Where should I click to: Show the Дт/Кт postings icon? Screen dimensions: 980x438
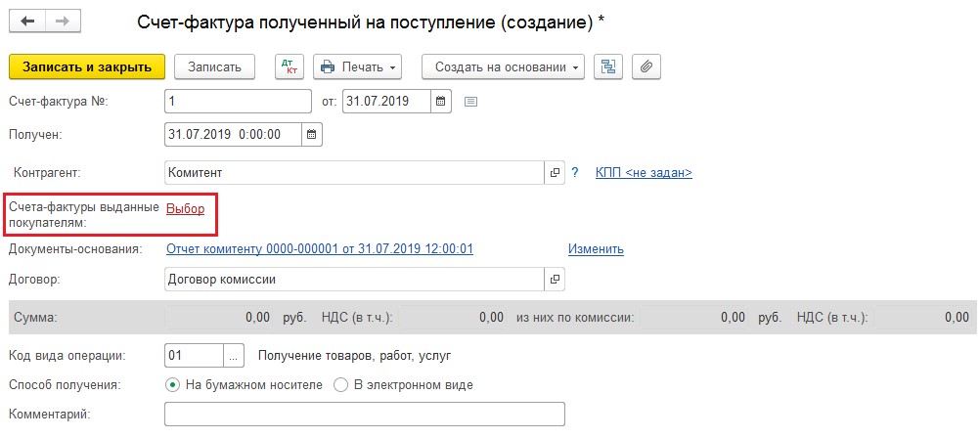coord(290,66)
